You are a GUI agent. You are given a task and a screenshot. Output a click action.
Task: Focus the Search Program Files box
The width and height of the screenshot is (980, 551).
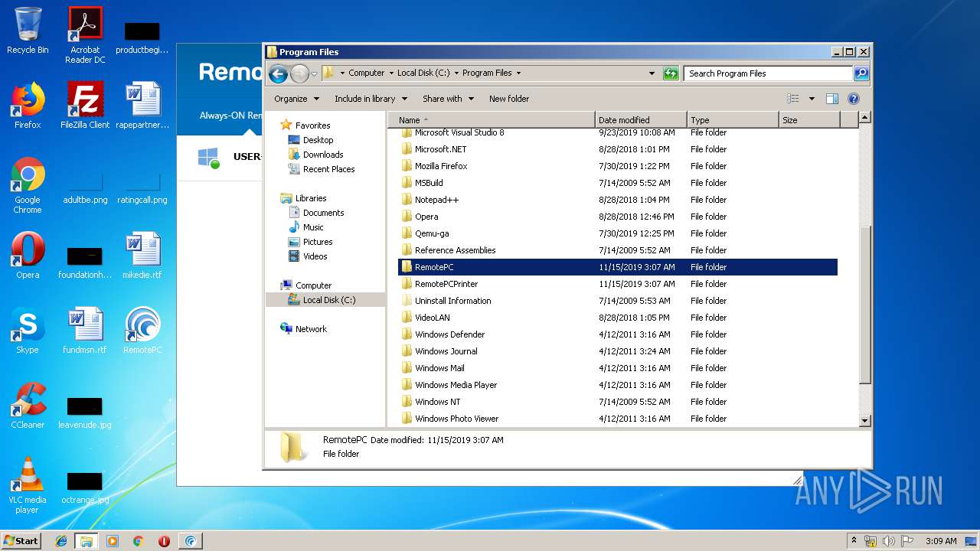click(768, 73)
